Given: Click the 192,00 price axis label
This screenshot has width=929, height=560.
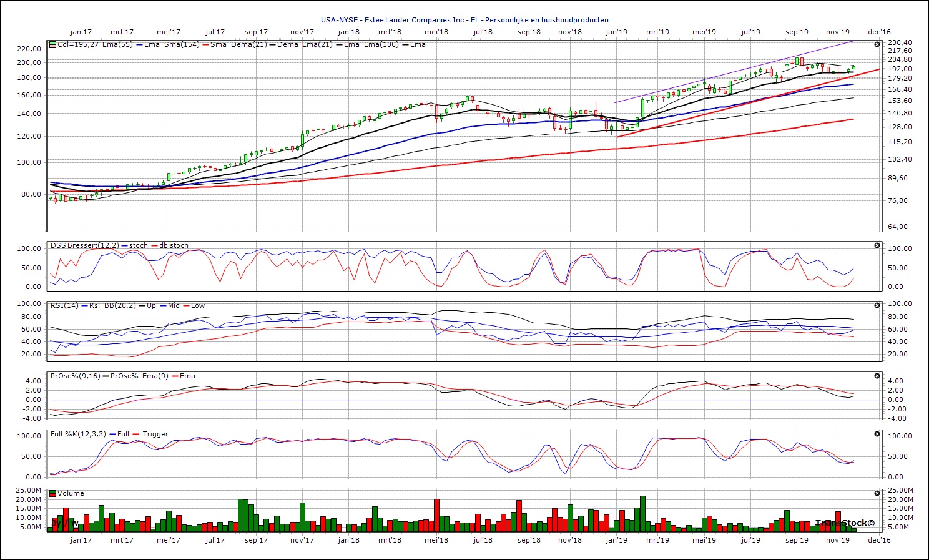Looking at the screenshot, I should 900,69.
